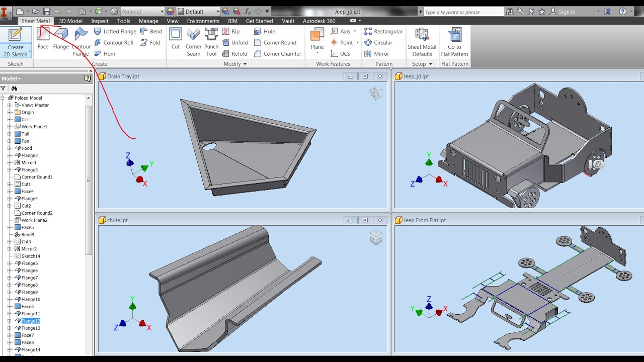Screen dimensions: 644x362
Task: Switch to the 3D Model tab
Action: (70, 21)
